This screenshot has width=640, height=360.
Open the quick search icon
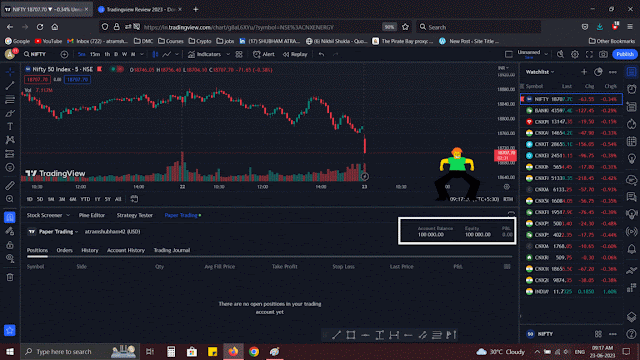coord(560,54)
